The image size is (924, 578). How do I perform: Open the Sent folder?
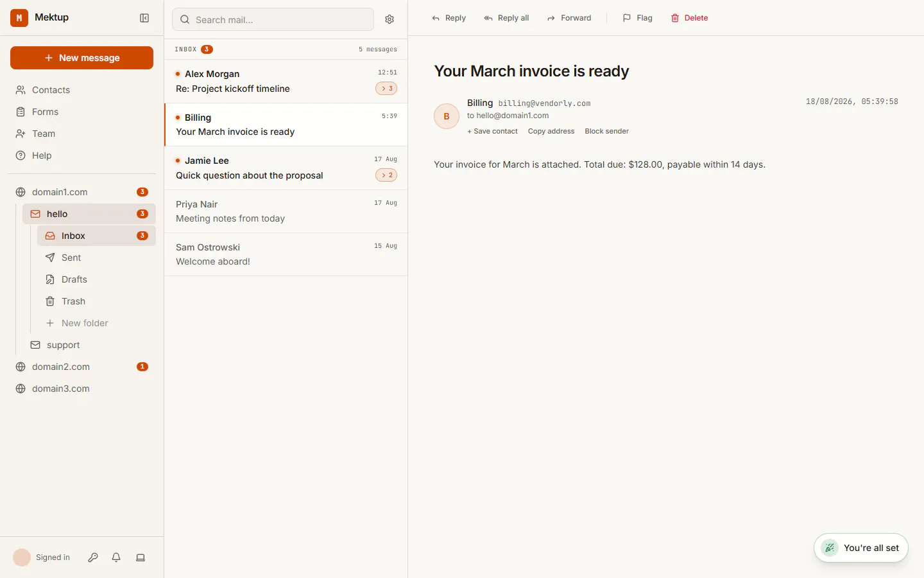click(x=96, y=258)
